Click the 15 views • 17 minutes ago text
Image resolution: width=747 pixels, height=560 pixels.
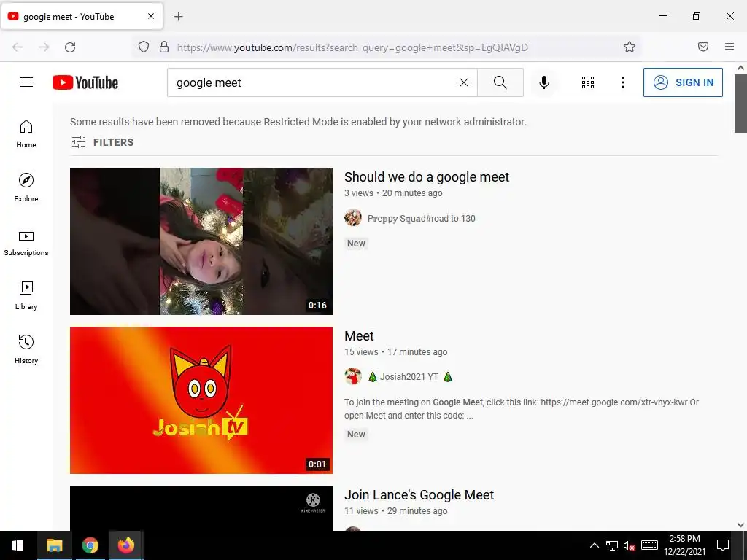pos(395,352)
